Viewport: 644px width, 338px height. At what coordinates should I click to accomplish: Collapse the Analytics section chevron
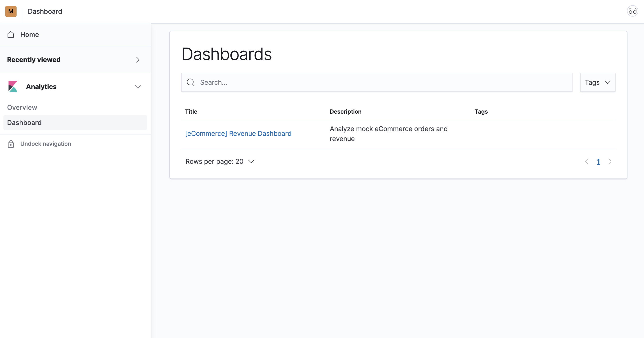point(137,87)
